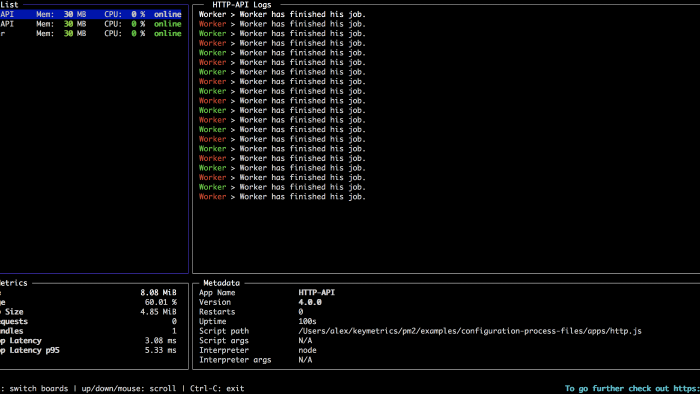Click the 'Latency p95' metric label
The height and width of the screenshot is (394, 700).
(34, 350)
